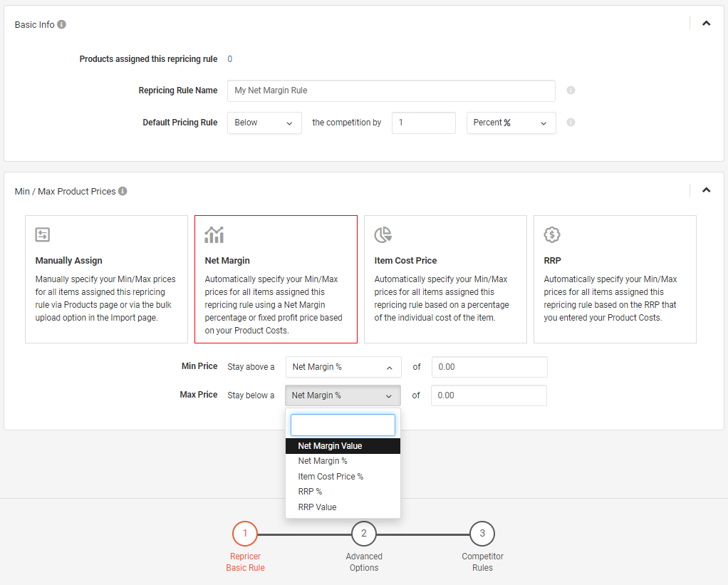Select the Manually Assign card title

pos(68,261)
